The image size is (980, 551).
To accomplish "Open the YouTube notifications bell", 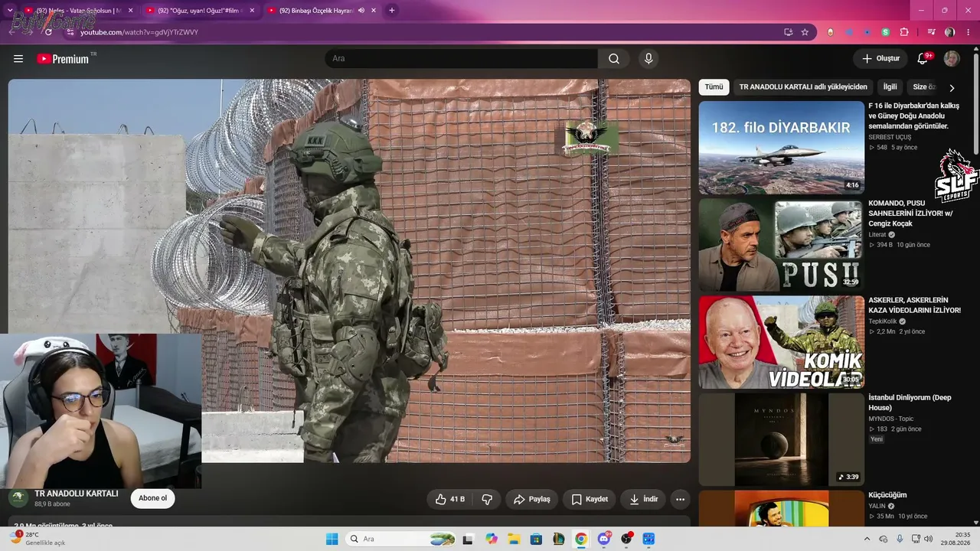I will (x=923, y=59).
